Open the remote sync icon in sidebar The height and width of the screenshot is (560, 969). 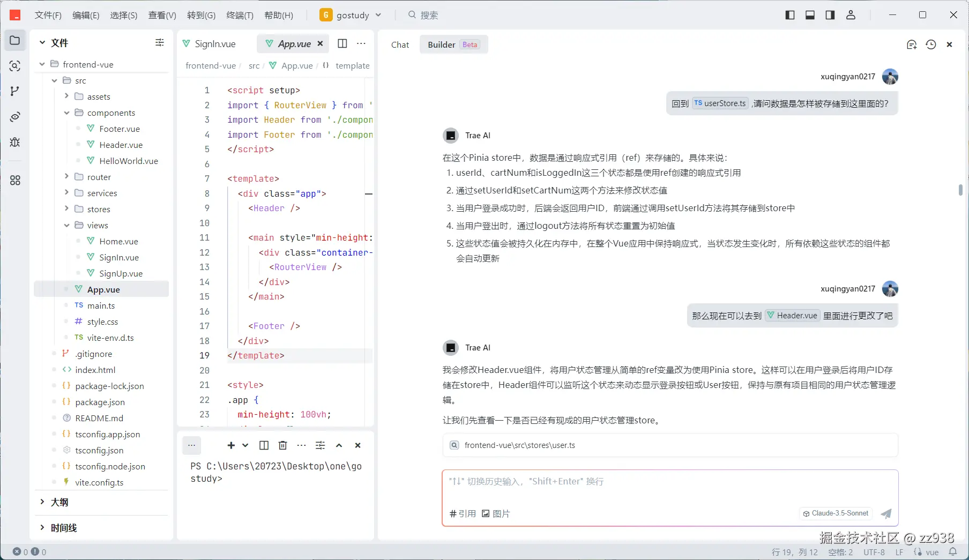click(15, 117)
